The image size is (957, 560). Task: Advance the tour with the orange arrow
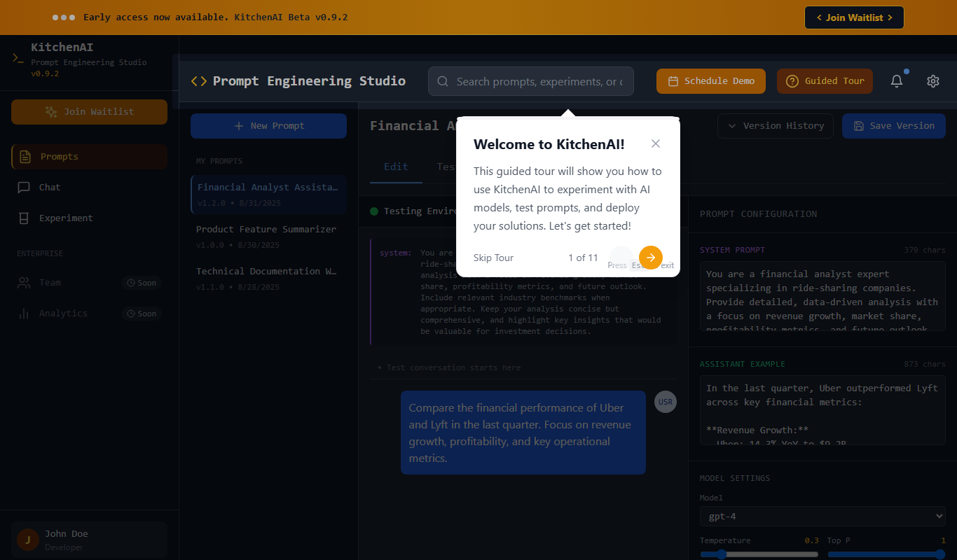coord(651,258)
